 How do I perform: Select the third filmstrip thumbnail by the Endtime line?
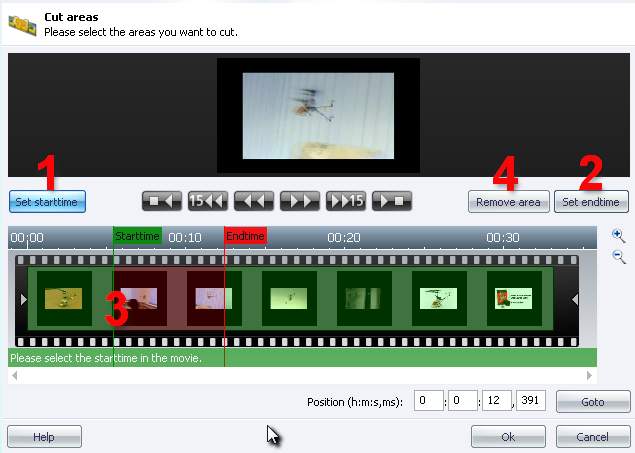[x=214, y=298]
